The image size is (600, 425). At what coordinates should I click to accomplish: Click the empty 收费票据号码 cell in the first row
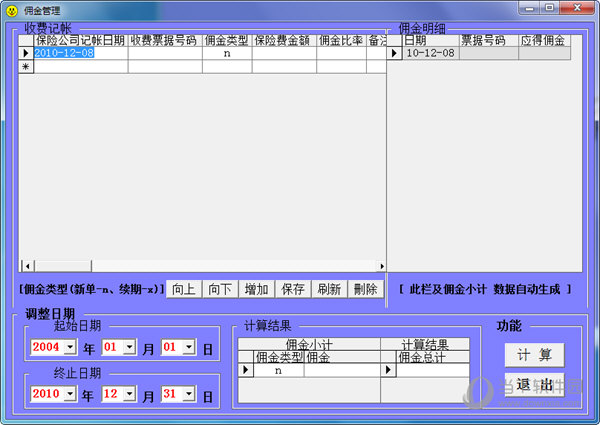(x=165, y=53)
